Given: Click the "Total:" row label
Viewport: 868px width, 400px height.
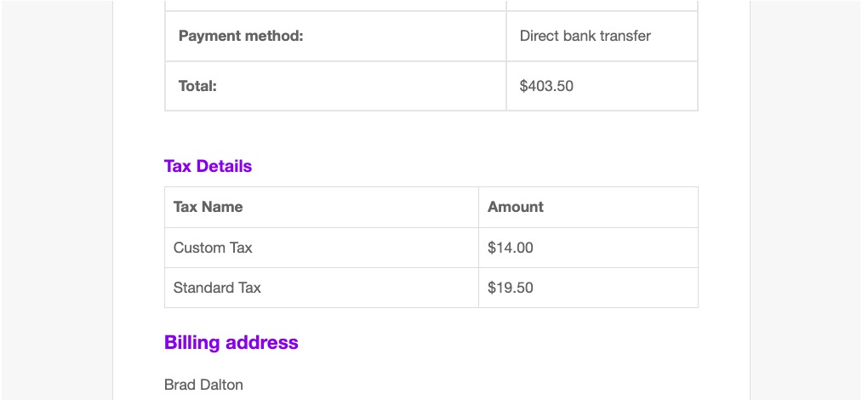Looking at the screenshot, I should [x=197, y=86].
